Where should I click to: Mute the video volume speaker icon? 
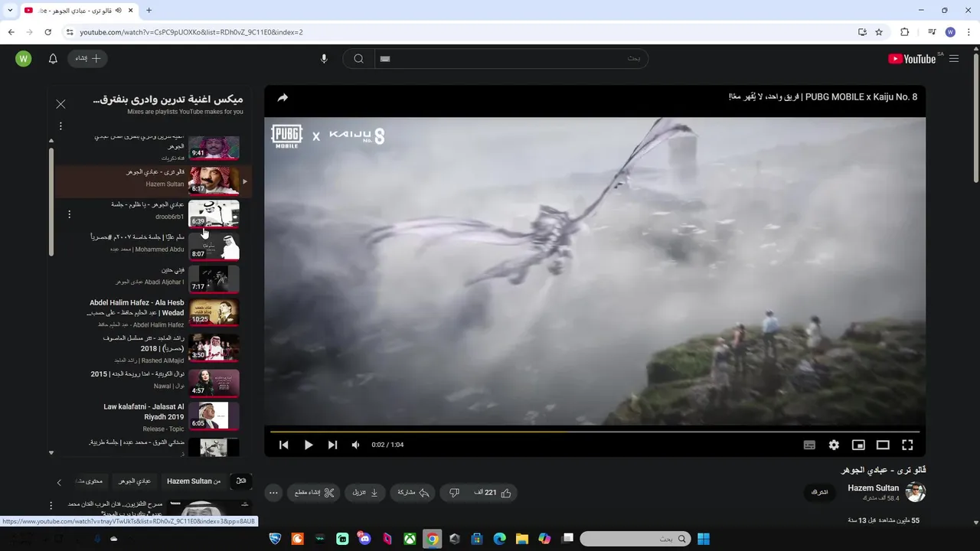[x=355, y=445]
